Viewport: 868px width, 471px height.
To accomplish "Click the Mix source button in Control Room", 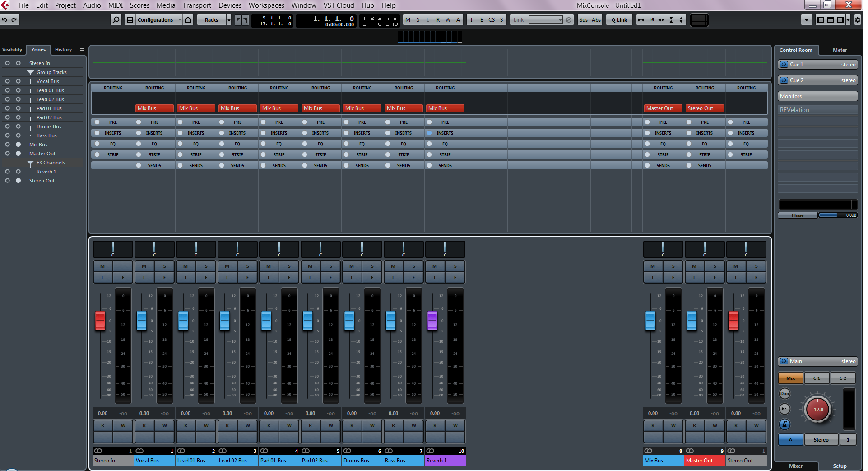I will 791,378.
